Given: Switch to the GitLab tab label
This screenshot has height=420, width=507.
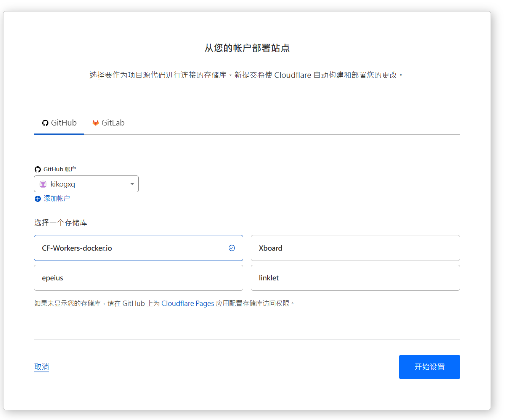Looking at the screenshot, I should pyautogui.click(x=113, y=123).
